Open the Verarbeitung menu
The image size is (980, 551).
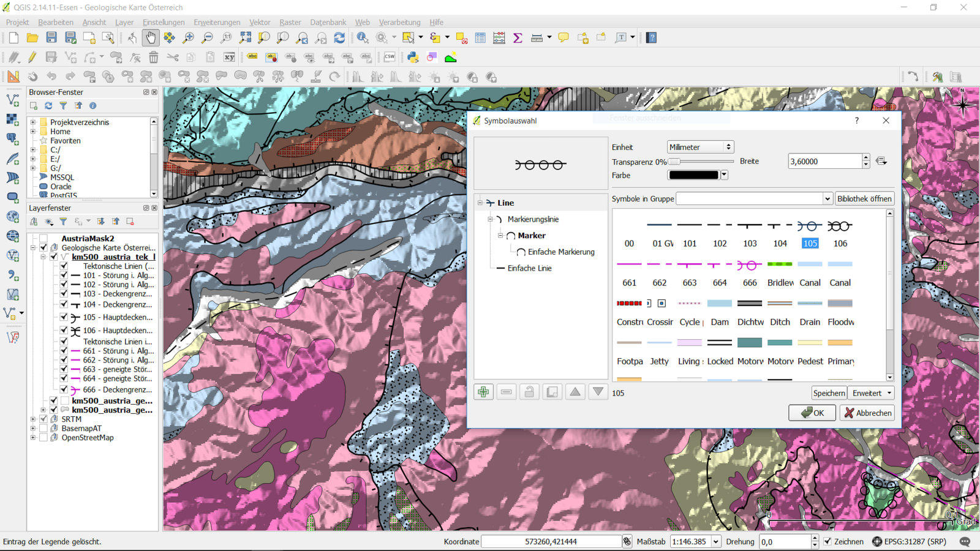click(399, 22)
